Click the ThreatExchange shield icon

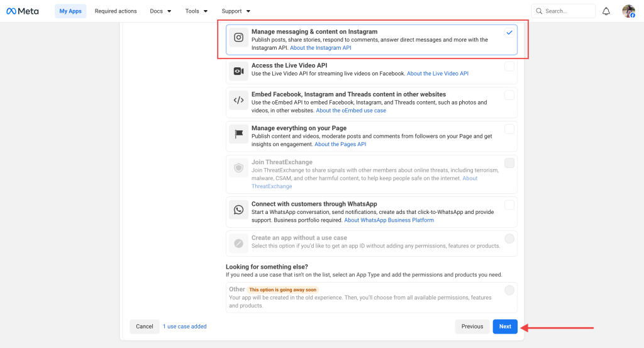pyautogui.click(x=238, y=168)
